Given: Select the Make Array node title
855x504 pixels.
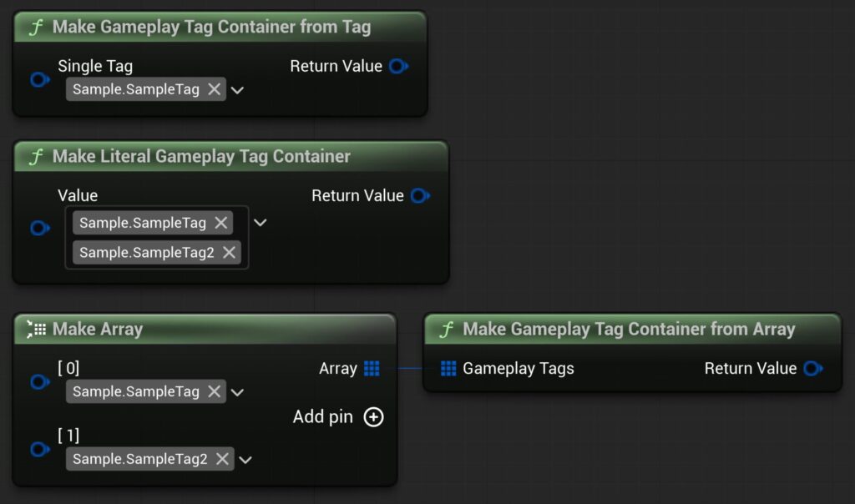Looking at the screenshot, I should click(x=97, y=329).
